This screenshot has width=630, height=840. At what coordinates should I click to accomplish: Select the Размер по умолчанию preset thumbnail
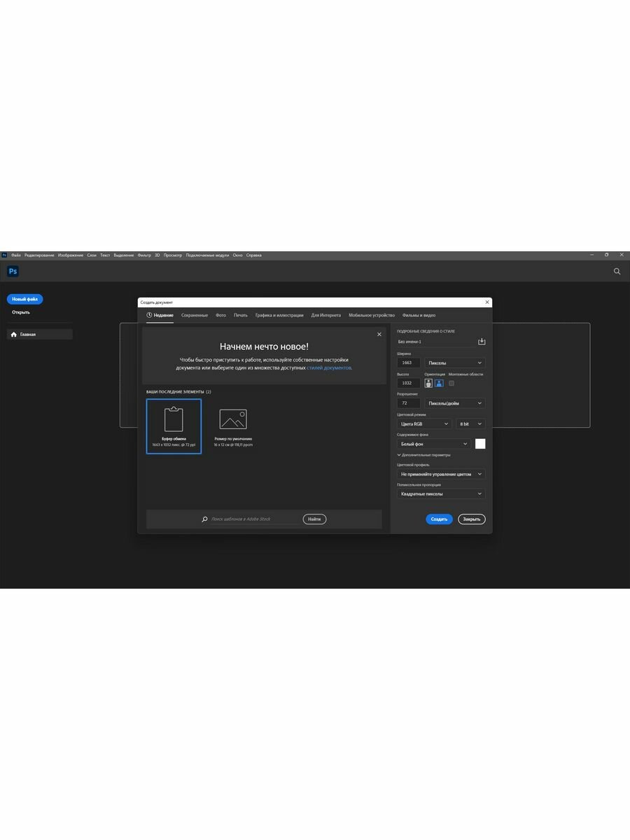point(233,426)
